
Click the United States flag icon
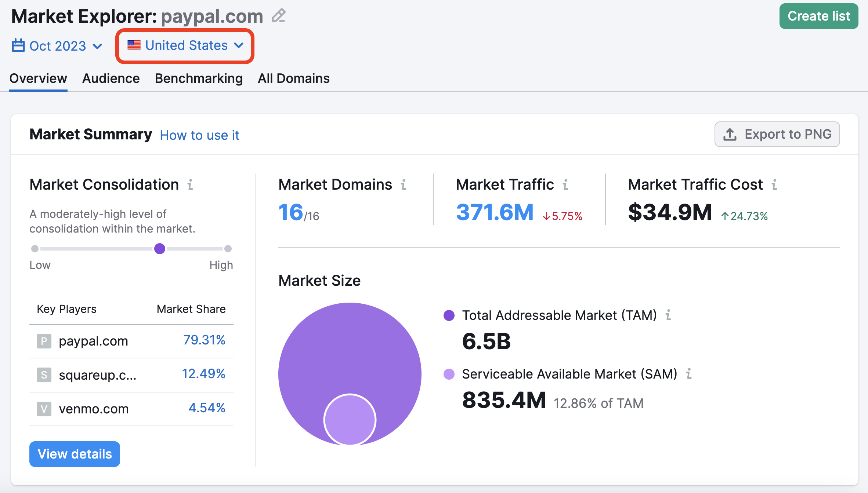[134, 45]
